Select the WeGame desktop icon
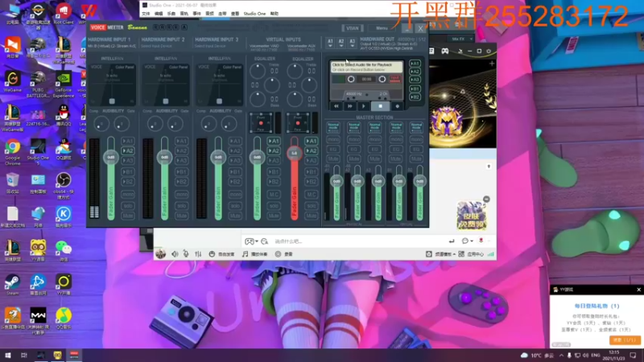644x362 pixels. pyautogui.click(x=13, y=81)
